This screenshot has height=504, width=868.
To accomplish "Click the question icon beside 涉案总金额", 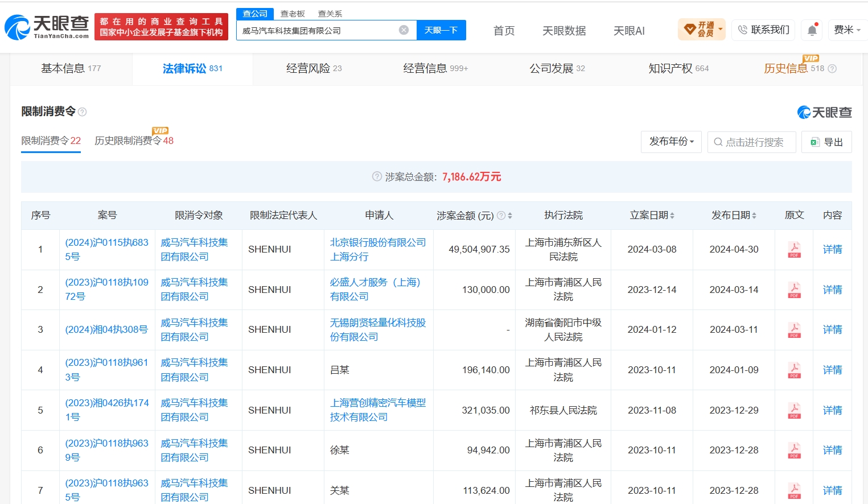I will 377,177.
